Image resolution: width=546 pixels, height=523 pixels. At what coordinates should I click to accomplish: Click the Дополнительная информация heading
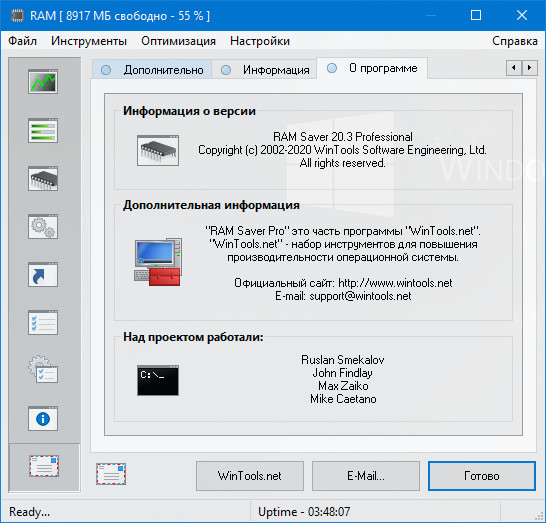click(x=211, y=205)
